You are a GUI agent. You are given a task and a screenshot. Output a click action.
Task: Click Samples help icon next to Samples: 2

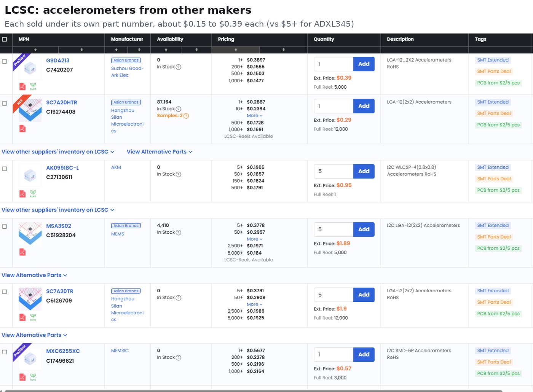pos(186,116)
